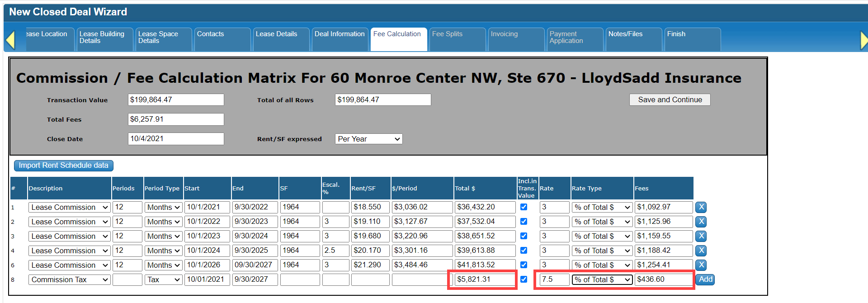Open the Commission Tax description dropdown

(70, 279)
